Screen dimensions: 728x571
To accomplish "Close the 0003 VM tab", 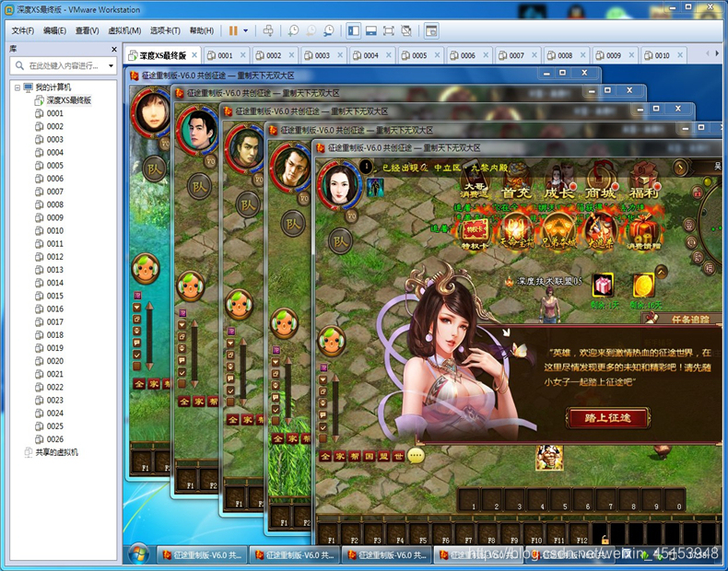I will pyautogui.click(x=340, y=55).
